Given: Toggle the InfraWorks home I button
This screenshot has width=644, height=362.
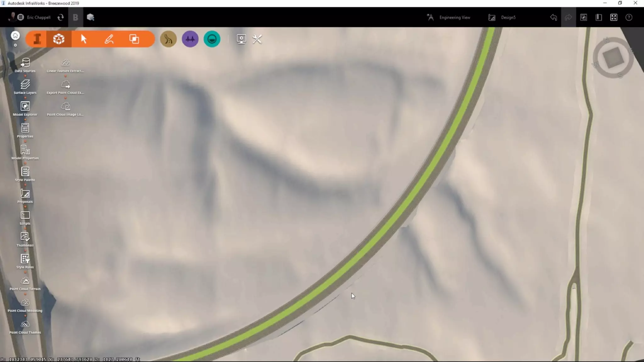Looking at the screenshot, I should [37, 39].
